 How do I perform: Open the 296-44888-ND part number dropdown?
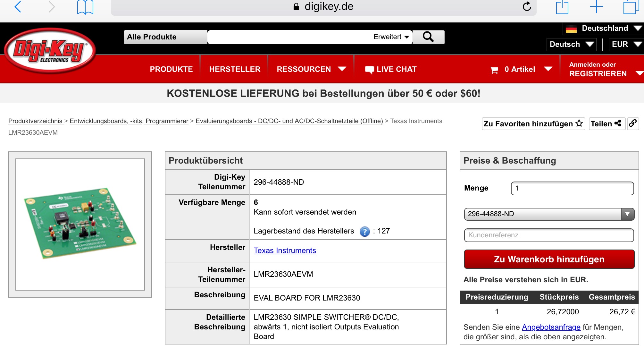[549, 214]
